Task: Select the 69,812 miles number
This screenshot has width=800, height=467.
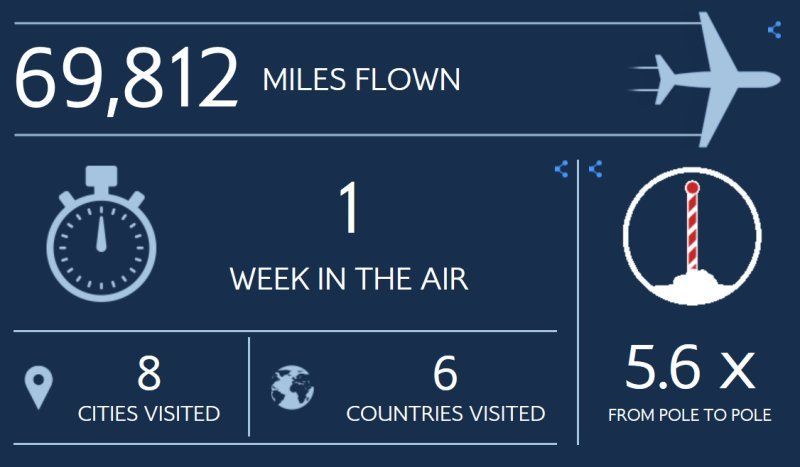Action: pyautogui.click(x=126, y=79)
